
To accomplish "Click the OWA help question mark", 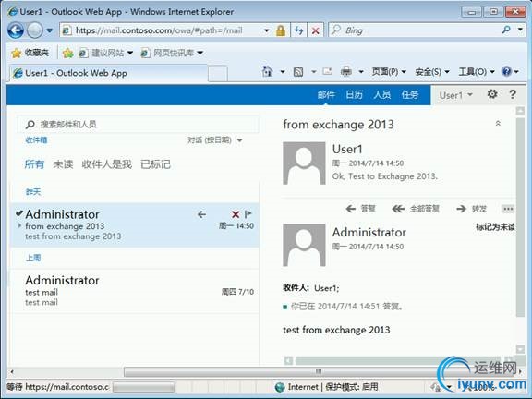I will [513, 94].
